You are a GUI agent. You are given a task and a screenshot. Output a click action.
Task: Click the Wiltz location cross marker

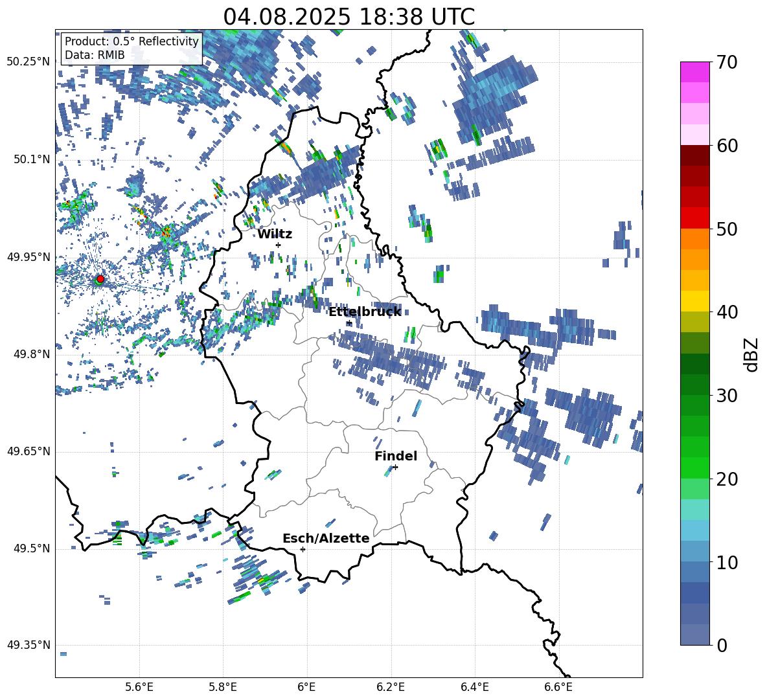[279, 245]
